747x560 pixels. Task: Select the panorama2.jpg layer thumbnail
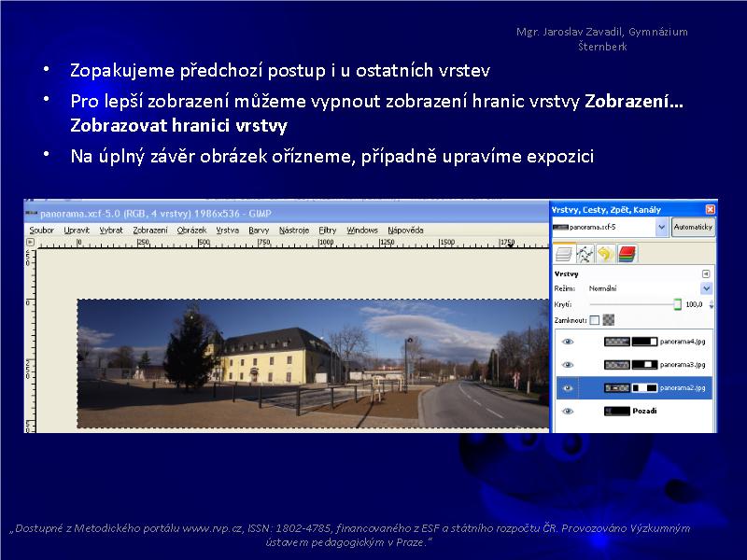click(x=616, y=388)
